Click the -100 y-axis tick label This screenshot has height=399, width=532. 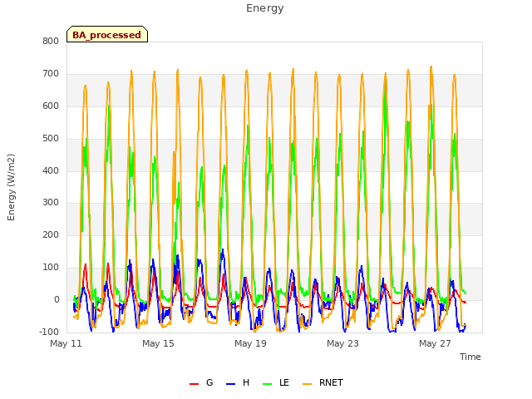[x=49, y=332]
